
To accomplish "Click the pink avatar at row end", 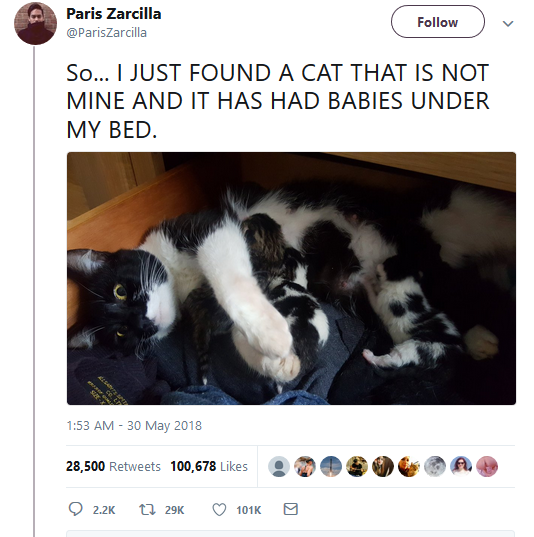I will click(x=487, y=466).
